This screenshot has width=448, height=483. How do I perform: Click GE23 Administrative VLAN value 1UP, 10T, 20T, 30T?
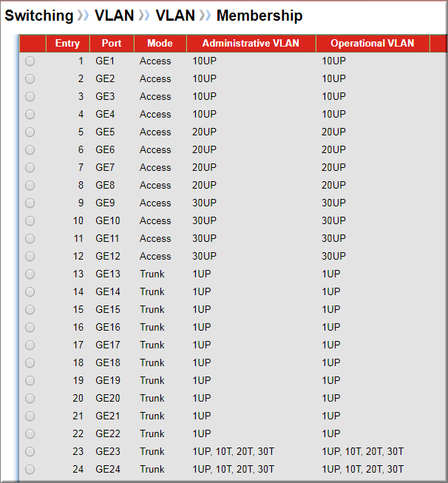pyautogui.click(x=234, y=452)
